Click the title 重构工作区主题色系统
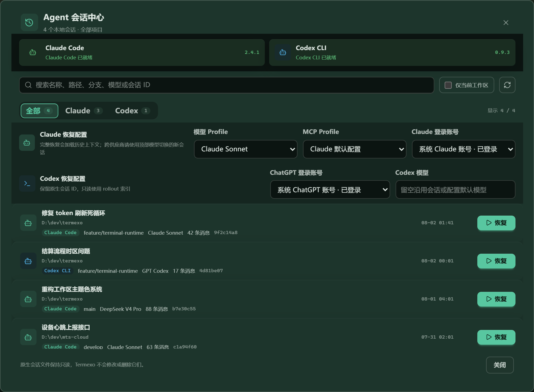The image size is (534, 392). 72,289
